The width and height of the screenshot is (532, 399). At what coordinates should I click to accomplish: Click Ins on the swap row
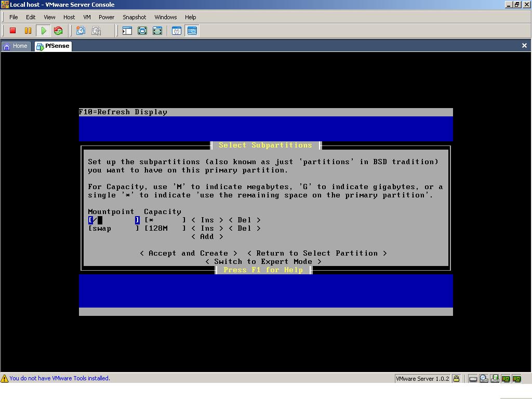[x=207, y=229]
